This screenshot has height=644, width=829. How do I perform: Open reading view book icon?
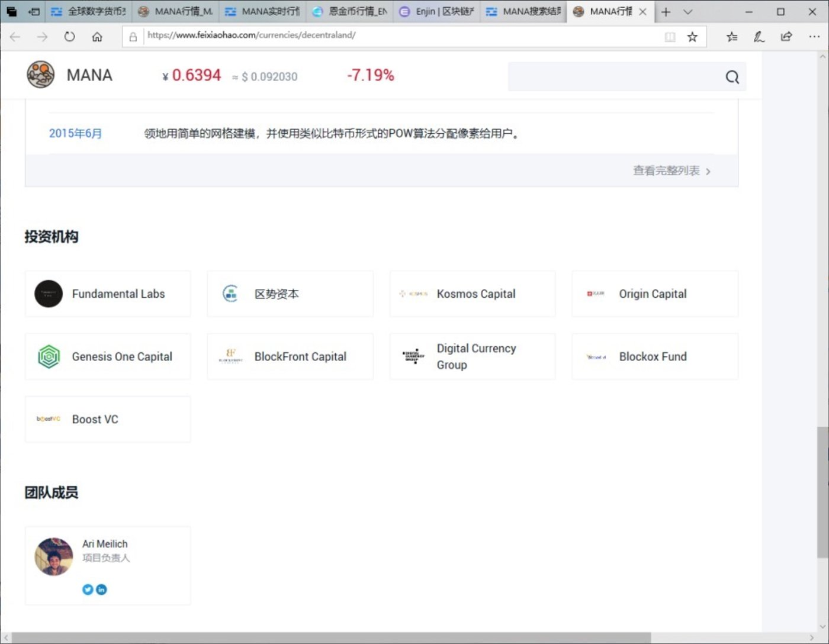pos(670,37)
